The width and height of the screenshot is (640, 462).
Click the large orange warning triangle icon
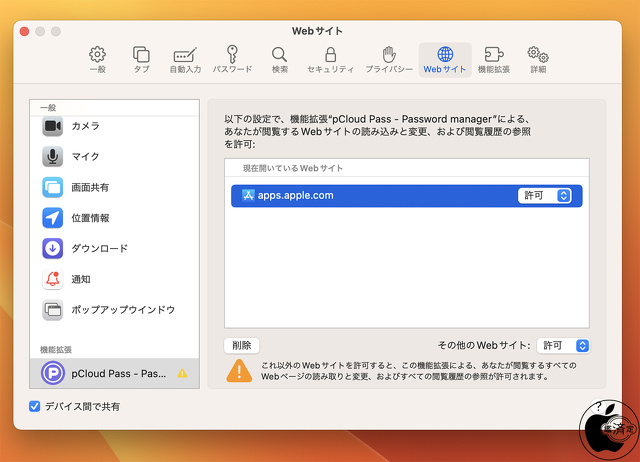click(239, 371)
